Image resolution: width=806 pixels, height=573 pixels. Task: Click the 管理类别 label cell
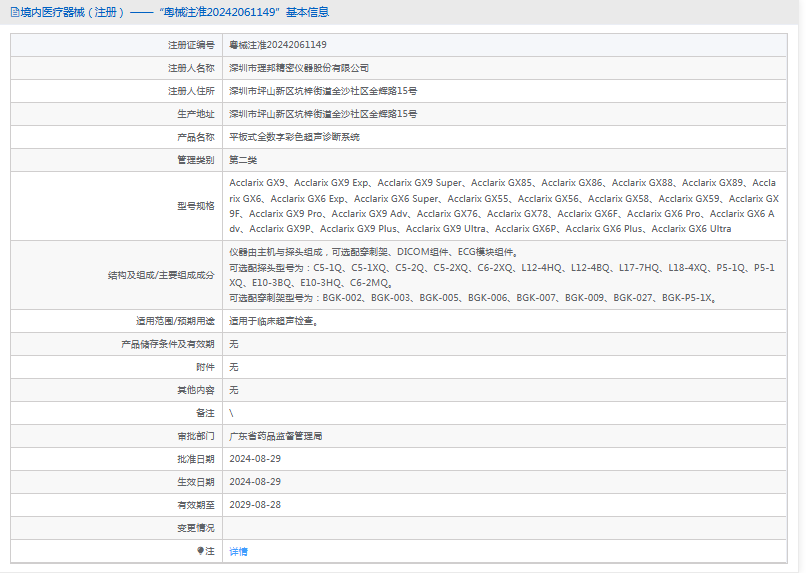click(x=117, y=160)
